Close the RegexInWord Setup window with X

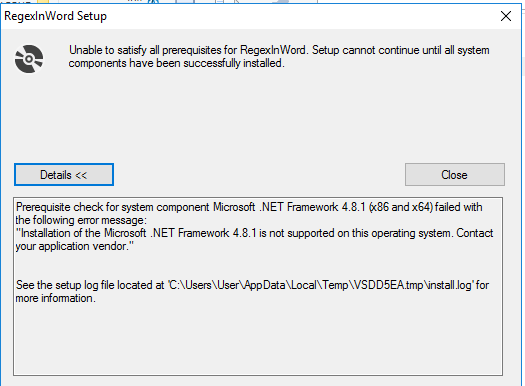506,16
